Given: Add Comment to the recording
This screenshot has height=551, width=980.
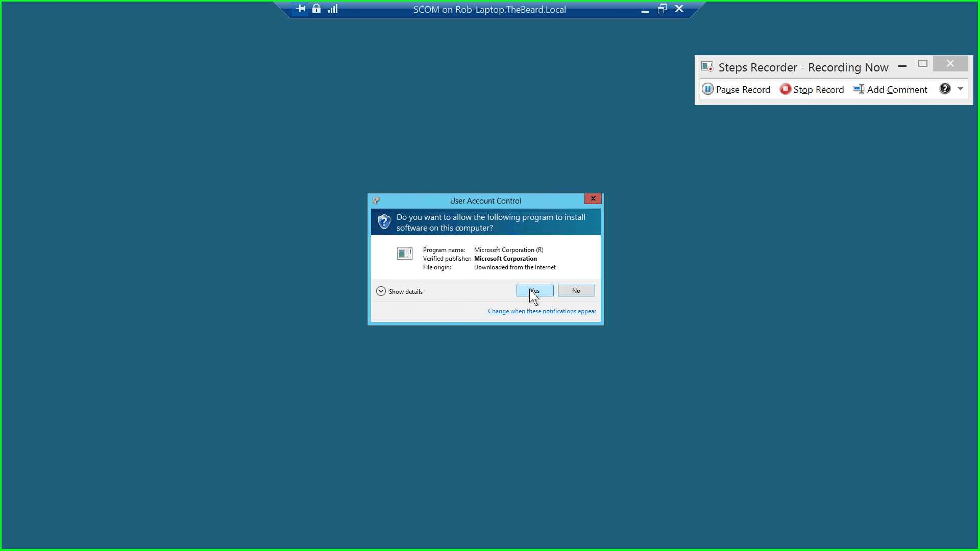Looking at the screenshot, I should pos(890,89).
